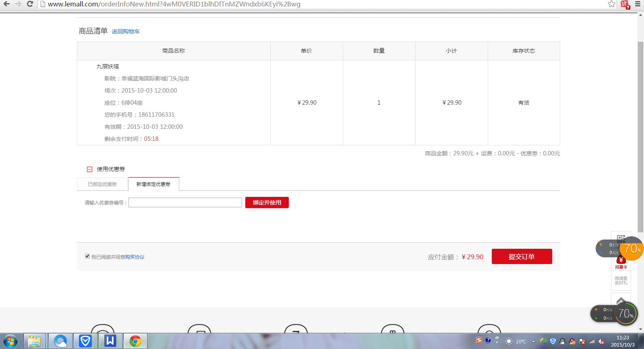Collapse the 使用优惠券 section
Image resolution: width=644 pixels, height=349 pixels.
[90, 169]
